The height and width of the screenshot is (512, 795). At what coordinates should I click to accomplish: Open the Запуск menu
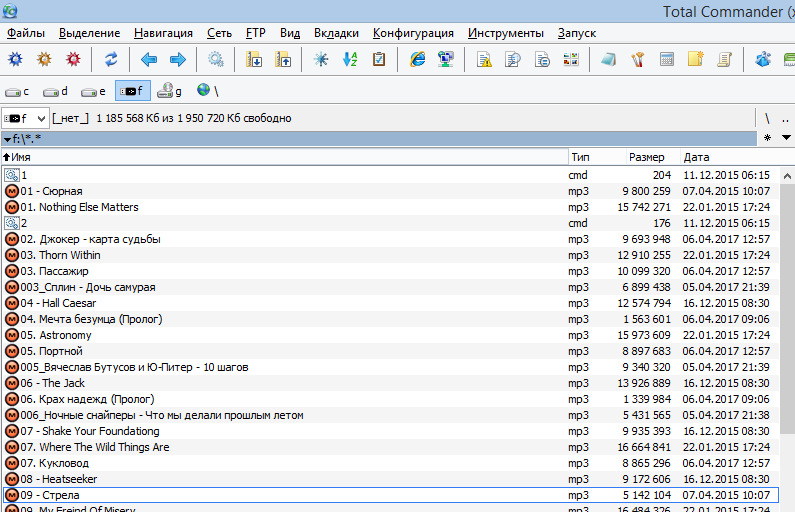(x=576, y=33)
